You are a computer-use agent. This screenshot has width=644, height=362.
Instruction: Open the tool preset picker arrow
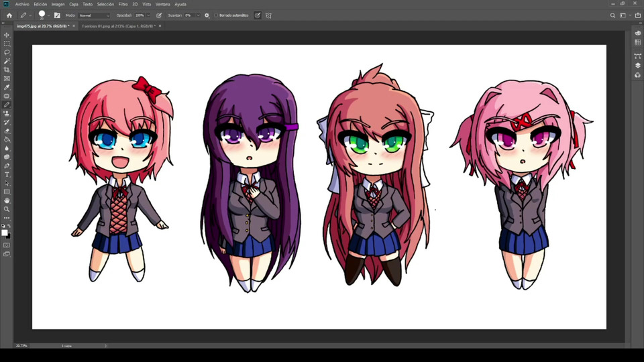tap(30, 15)
